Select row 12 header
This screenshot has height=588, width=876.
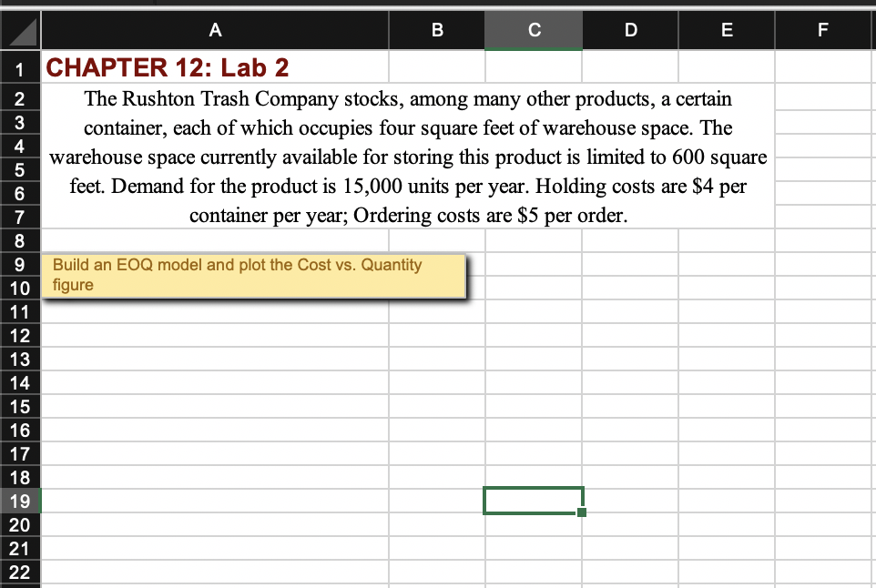[x=20, y=335]
